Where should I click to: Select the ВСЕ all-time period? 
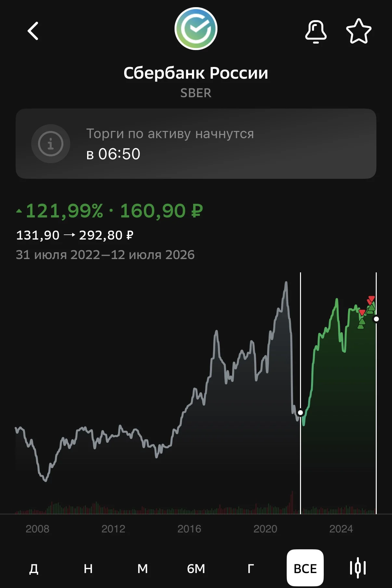pyautogui.click(x=305, y=568)
